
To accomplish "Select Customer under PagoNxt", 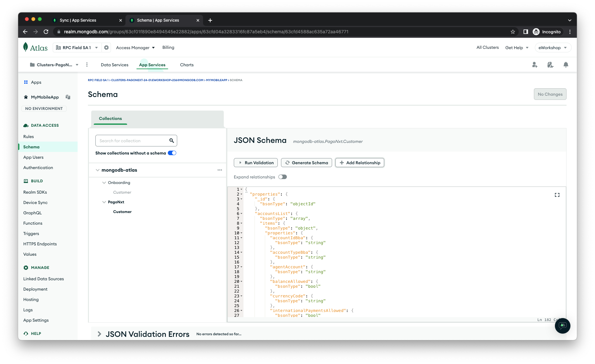I will pos(122,212).
